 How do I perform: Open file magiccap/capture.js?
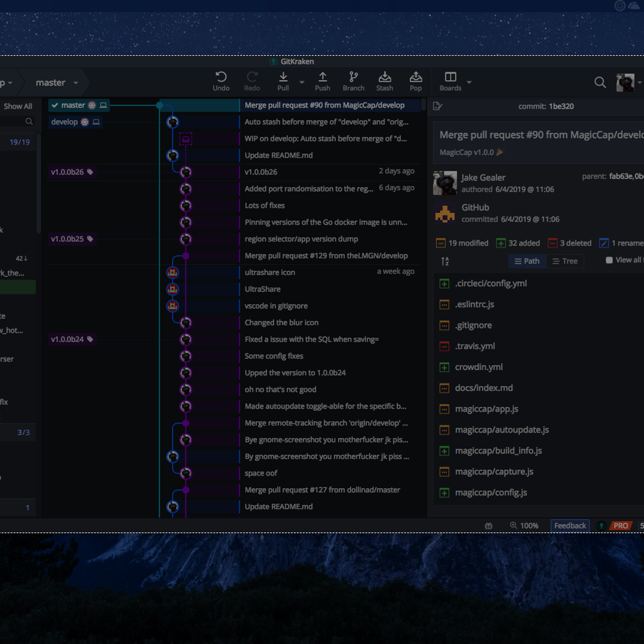point(494,472)
